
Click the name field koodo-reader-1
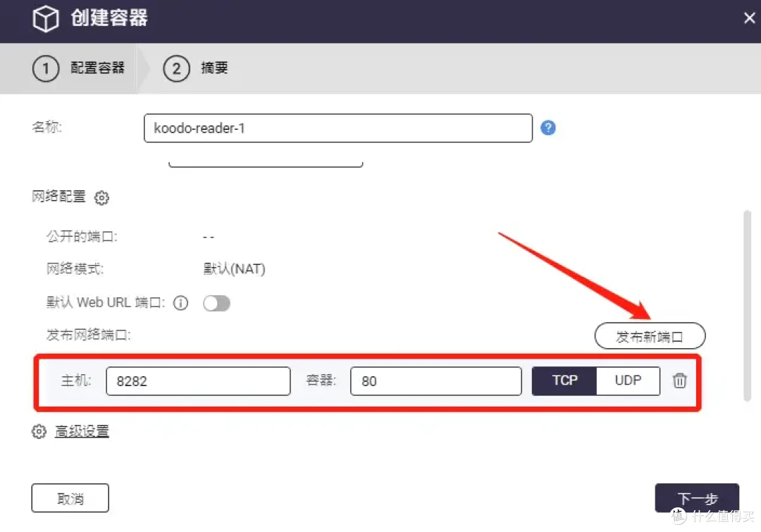point(338,128)
